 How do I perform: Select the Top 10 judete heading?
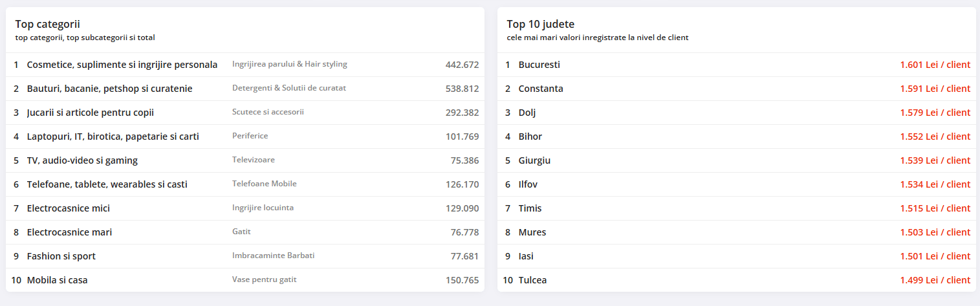(x=540, y=25)
